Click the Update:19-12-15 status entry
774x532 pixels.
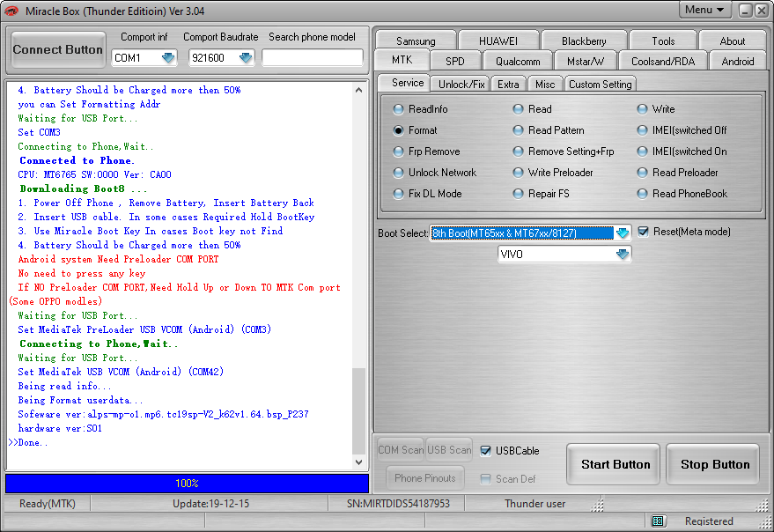pyautogui.click(x=210, y=504)
